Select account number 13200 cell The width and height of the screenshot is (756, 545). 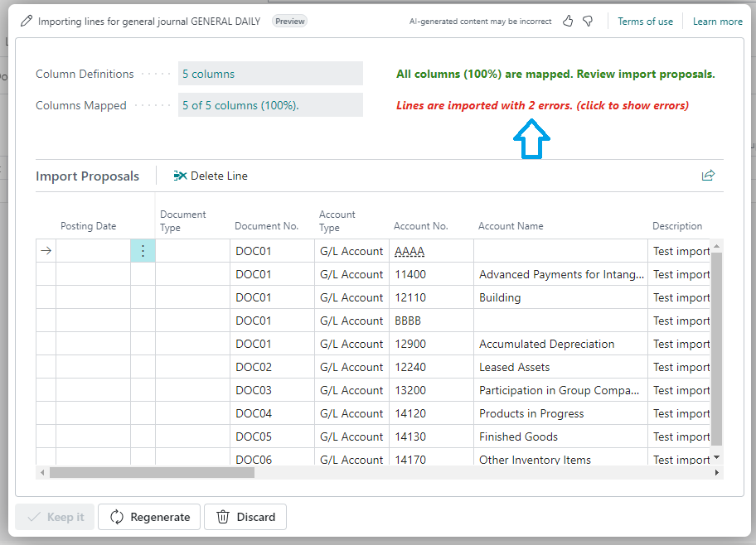tap(431, 390)
